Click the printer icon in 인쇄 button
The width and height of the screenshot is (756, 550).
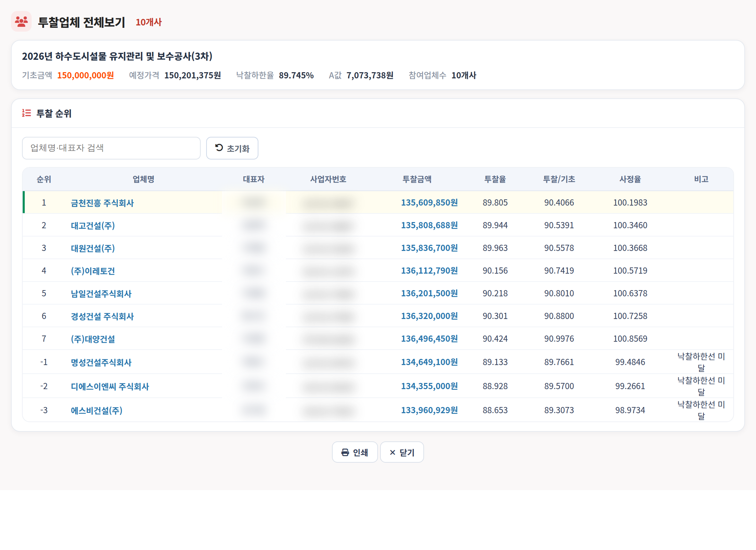(345, 452)
